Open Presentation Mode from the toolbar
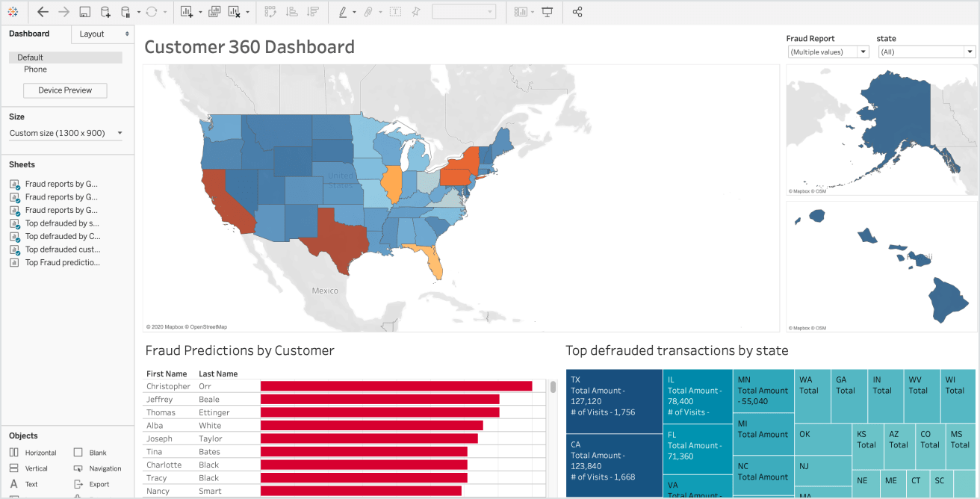The width and height of the screenshot is (980, 499). point(548,12)
